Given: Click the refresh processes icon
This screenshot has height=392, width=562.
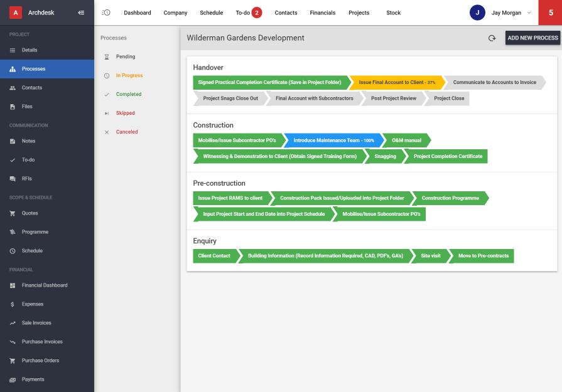Looking at the screenshot, I should pos(492,38).
